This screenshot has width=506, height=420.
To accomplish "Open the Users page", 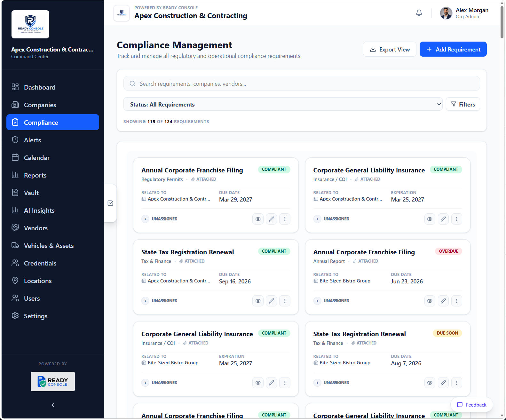I will (x=53, y=298).
